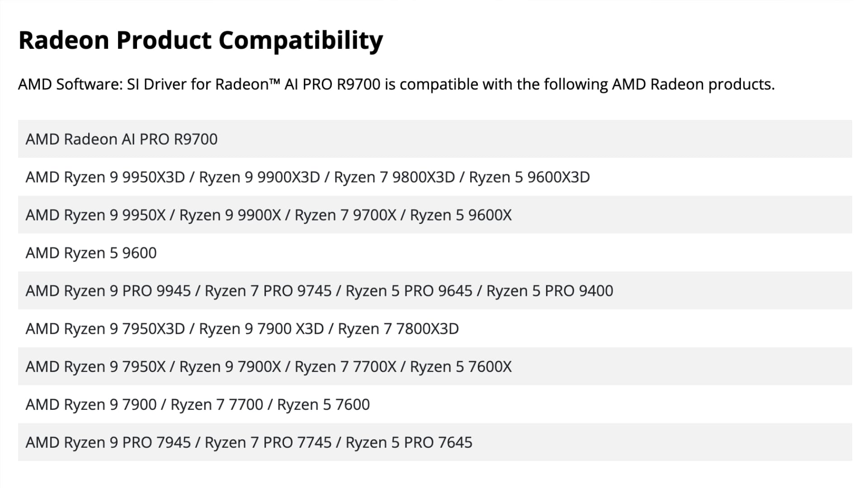Click the Radeon Product Compatibility heading
868x488 pixels.
click(201, 41)
